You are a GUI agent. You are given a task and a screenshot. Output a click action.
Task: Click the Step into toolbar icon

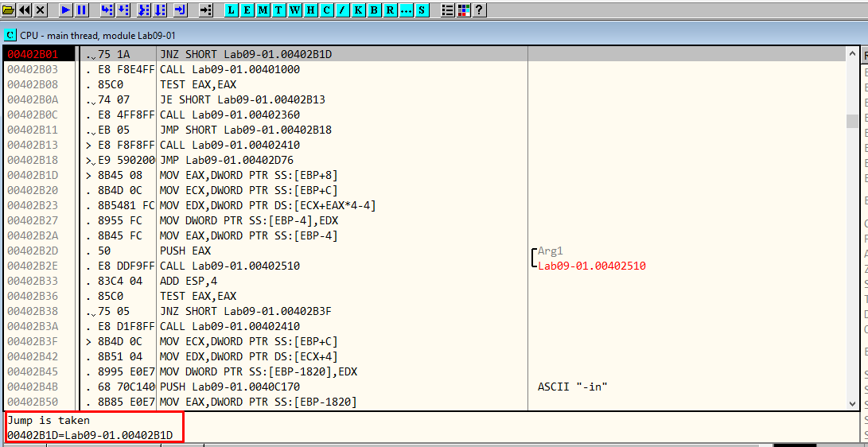107,10
